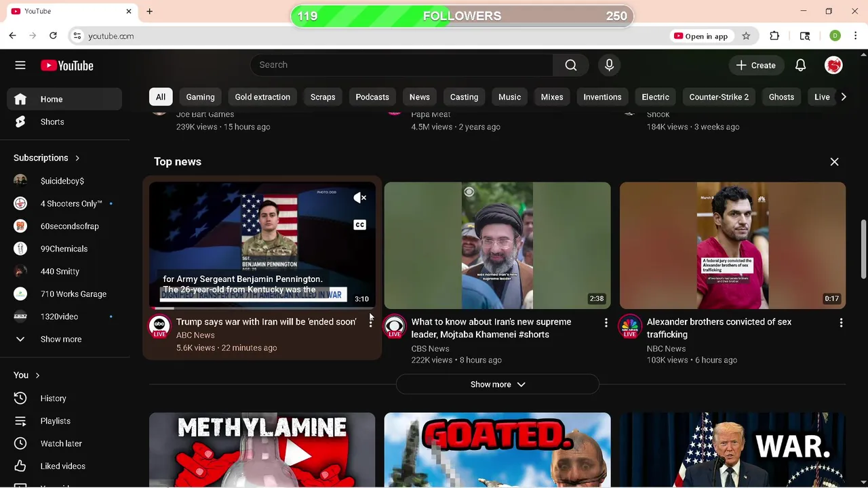Open 'Trump says war with Iran' title
This screenshot has height=488, width=868.
click(x=266, y=322)
